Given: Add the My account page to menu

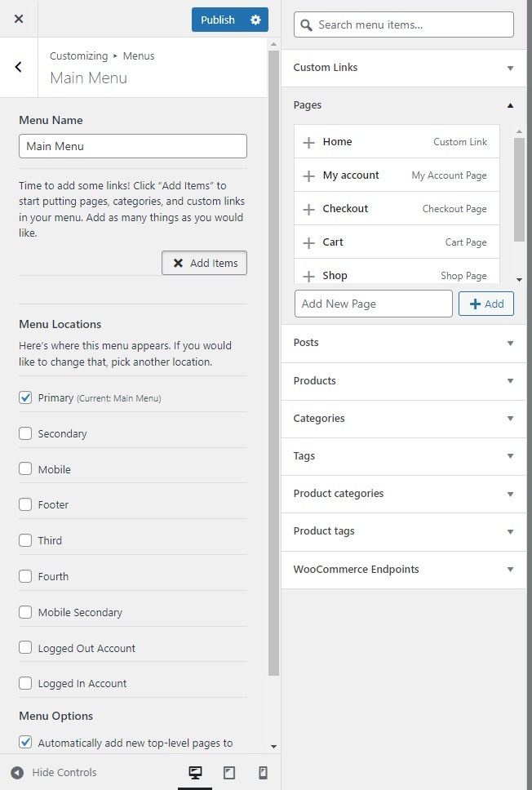Looking at the screenshot, I should pos(308,175).
